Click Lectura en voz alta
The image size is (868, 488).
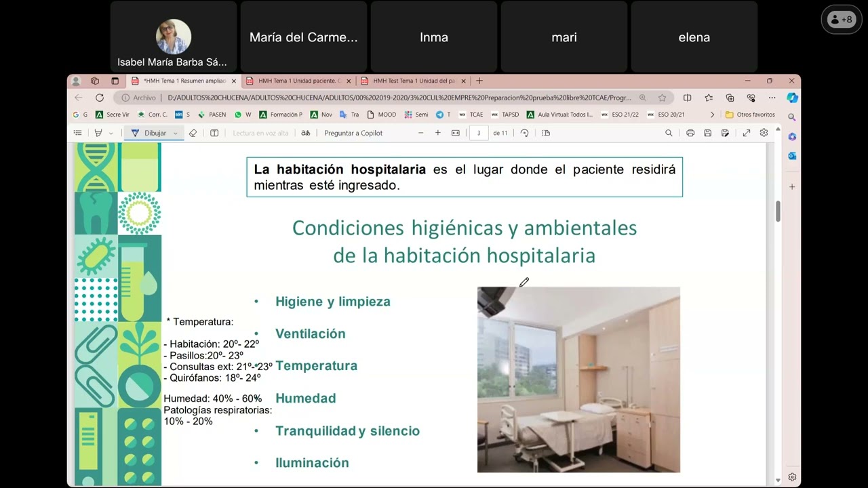pos(260,133)
